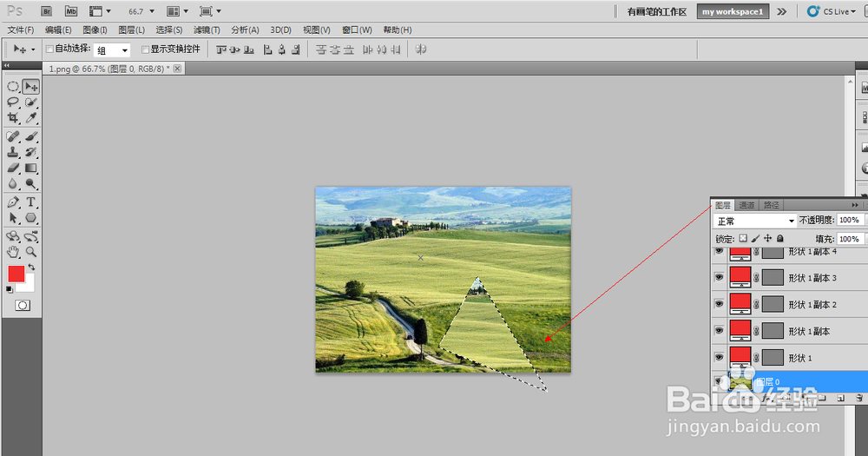Screen dimensions: 868x456
Task: Click the 不透明度 100% field
Action: pyautogui.click(x=850, y=220)
